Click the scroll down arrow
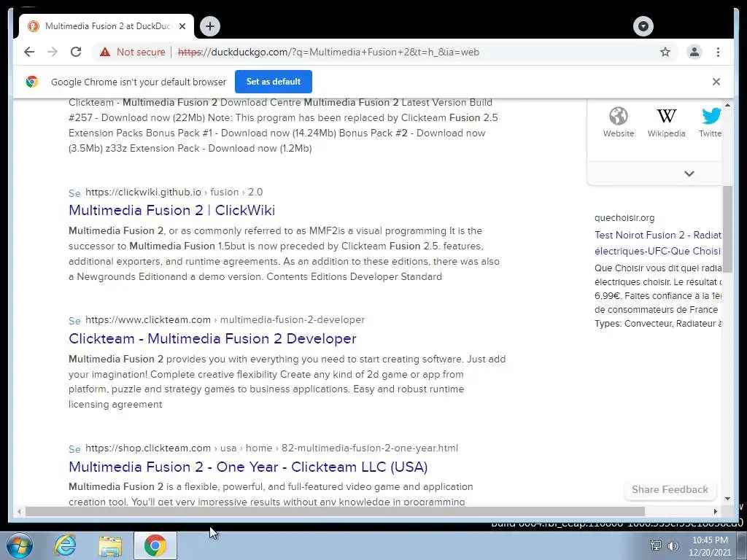This screenshot has width=747, height=560. [727, 499]
